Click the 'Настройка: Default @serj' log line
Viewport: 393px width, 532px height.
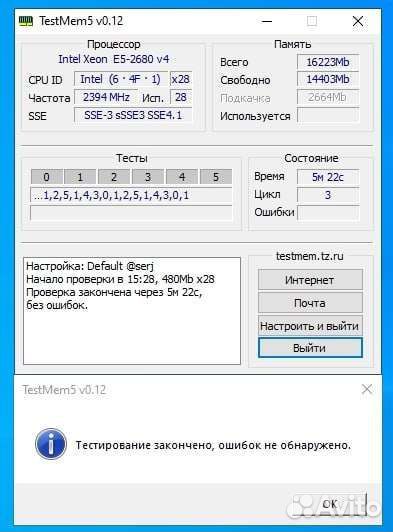[90, 266]
